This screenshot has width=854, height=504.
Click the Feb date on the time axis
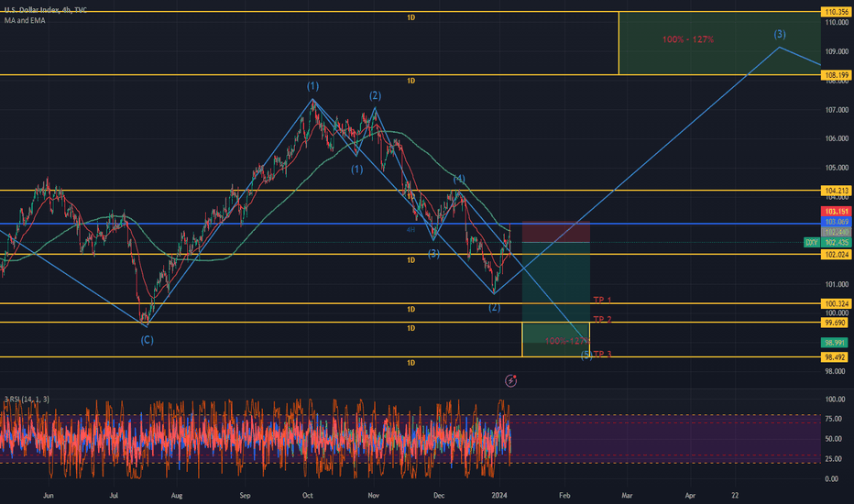point(564,495)
